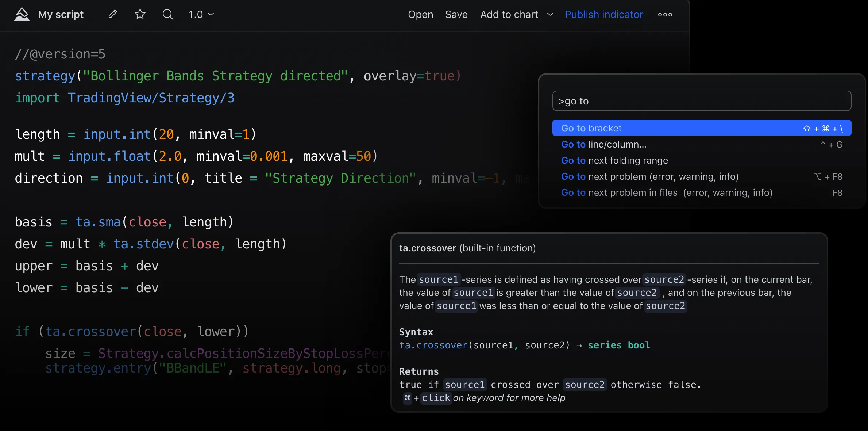Click the Pine editor logo icon
Screen dimensions: 868x431
tap(22, 14)
